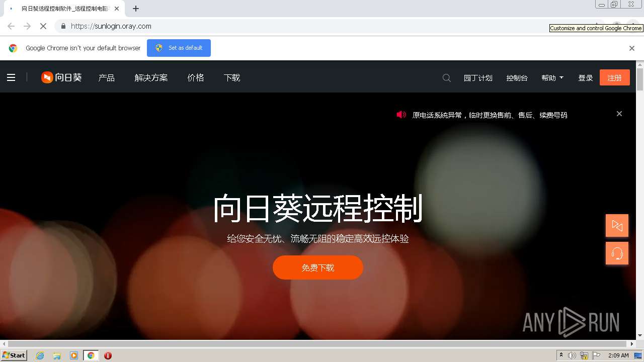Click the action center flag icon

596,355
